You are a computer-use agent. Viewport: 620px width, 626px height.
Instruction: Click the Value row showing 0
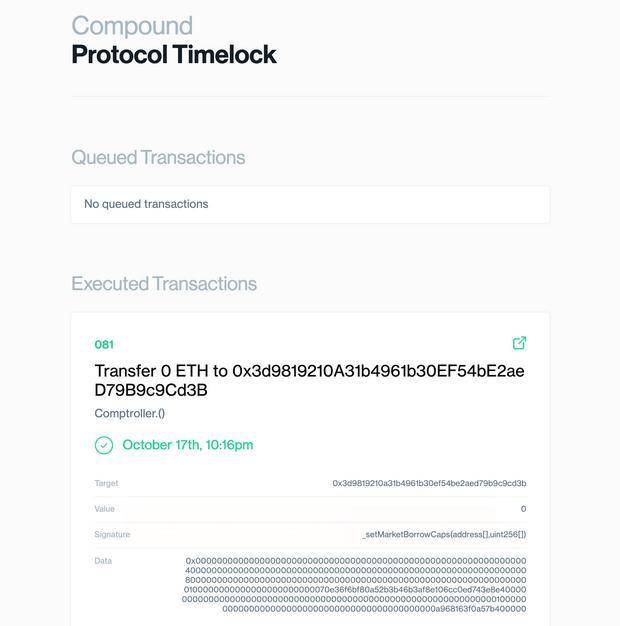[x=310, y=509]
